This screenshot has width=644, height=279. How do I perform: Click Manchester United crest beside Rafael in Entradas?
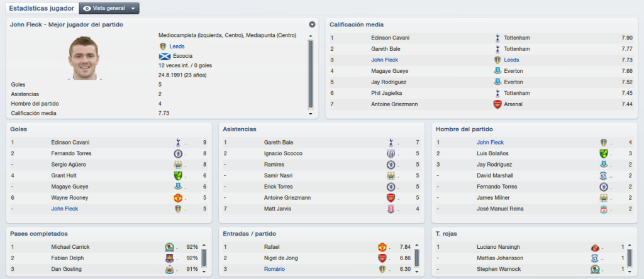(x=382, y=247)
